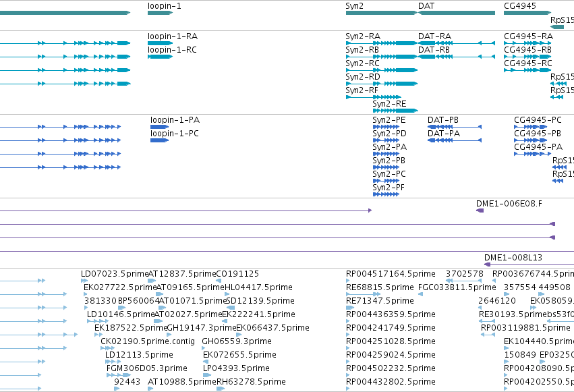Click the LD10146.5prime EST
The height and width of the screenshot is (392, 574).
[x=98, y=321]
